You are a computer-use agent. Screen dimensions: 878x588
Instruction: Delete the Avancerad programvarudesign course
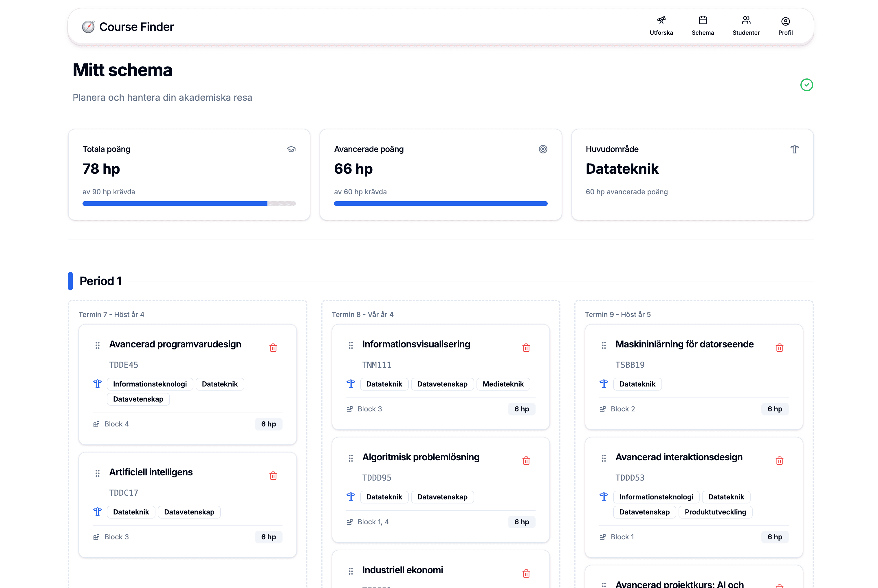pyautogui.click(x=273, y=348)
